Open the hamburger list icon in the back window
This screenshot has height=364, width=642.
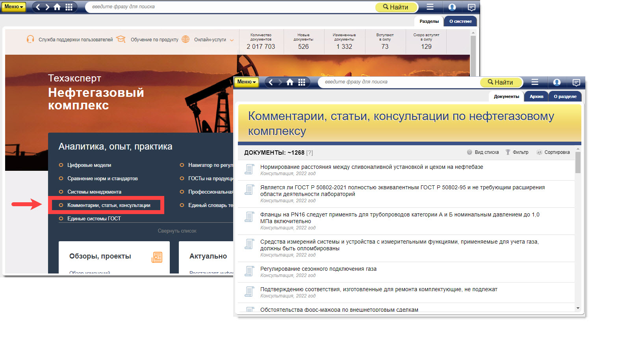pyautogui.click(x=430, y=7)
